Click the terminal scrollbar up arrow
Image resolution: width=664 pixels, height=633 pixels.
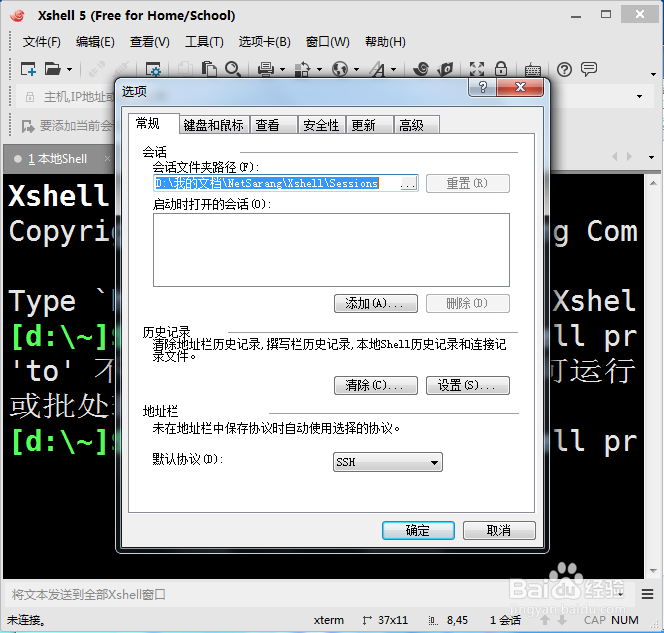click(653, 183)
